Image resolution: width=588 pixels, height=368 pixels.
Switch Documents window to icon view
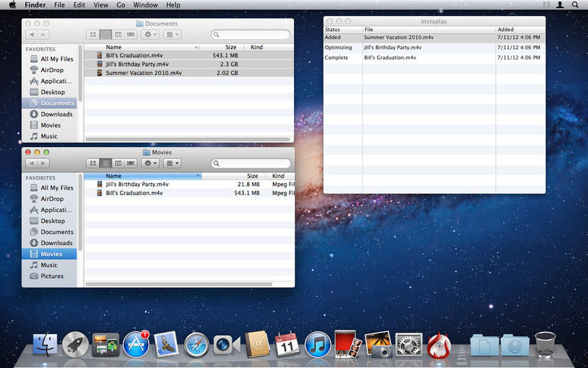click(x=93, y=35)
